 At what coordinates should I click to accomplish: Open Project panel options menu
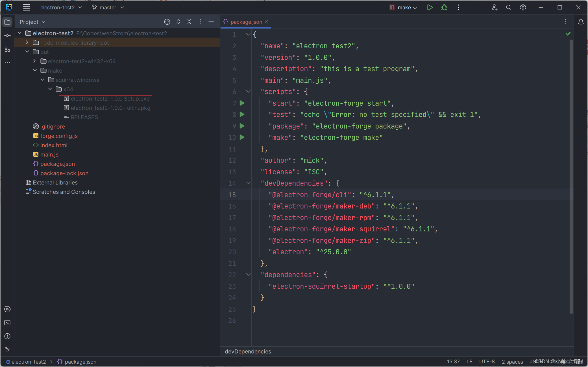pyautogui.click(x=200, y=22)
